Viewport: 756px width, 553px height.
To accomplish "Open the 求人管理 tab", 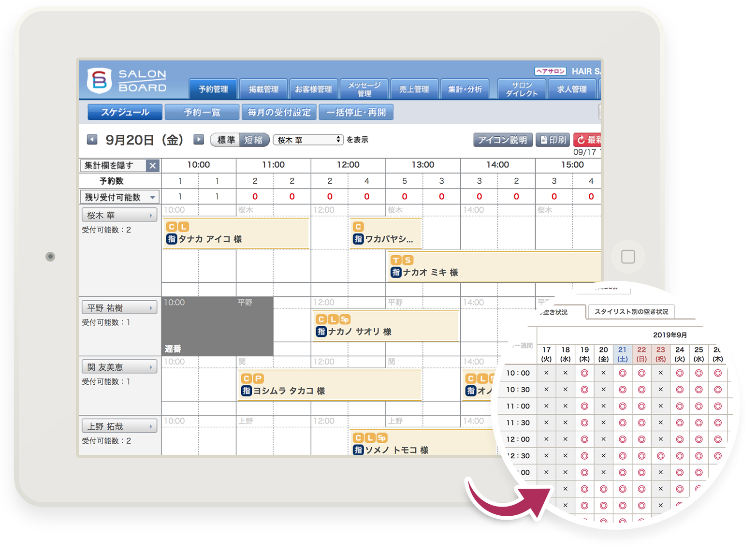I will [x=572, y=89].
